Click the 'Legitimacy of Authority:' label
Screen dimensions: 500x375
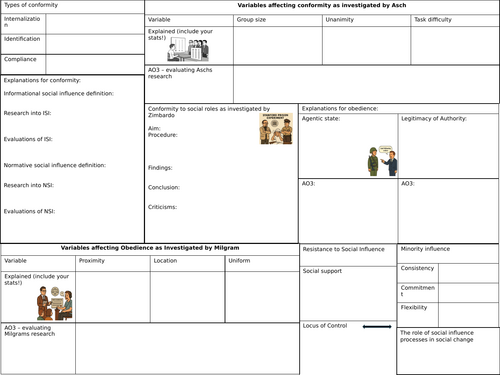click(x=434, y=119)
